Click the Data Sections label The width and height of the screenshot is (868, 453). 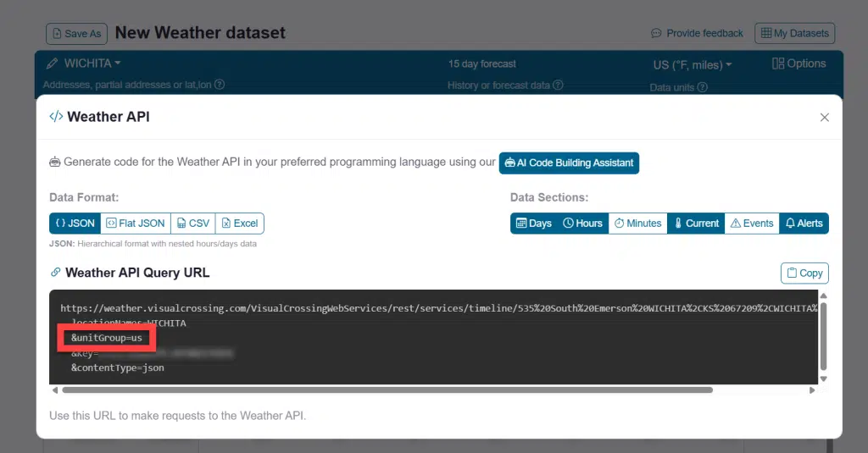(x=549, y=197)
